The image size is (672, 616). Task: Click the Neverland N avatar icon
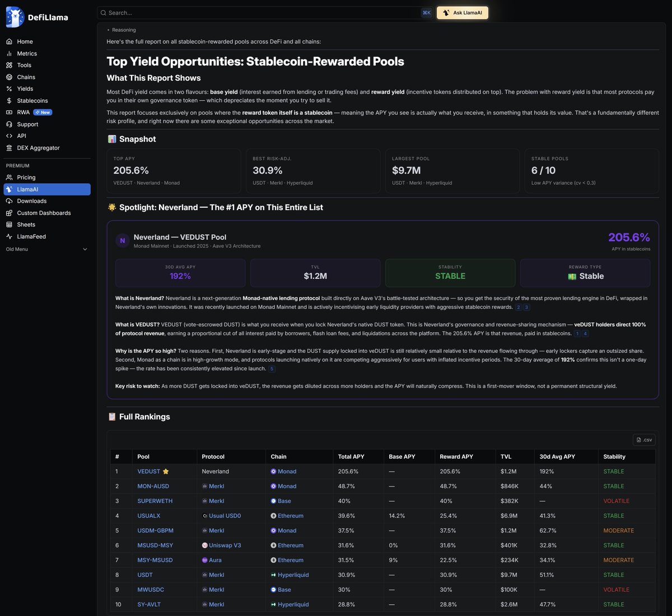[x=123, y=241]
